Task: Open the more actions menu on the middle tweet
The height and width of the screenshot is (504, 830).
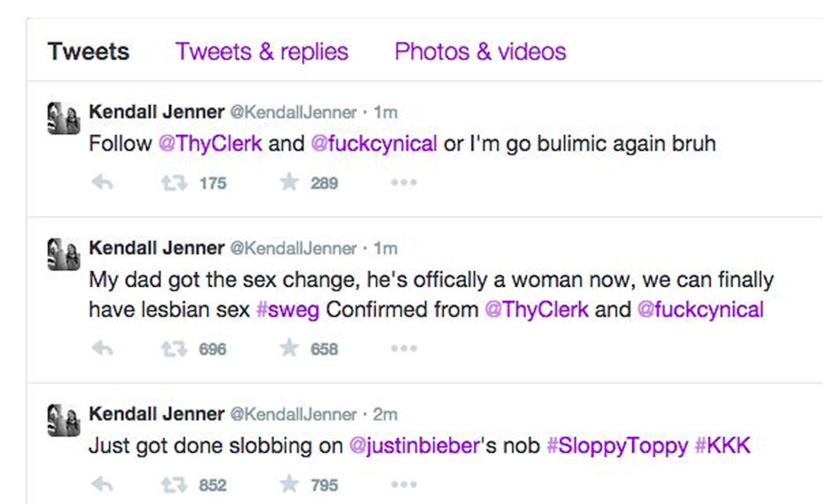Action: click(x=404, y=349)
